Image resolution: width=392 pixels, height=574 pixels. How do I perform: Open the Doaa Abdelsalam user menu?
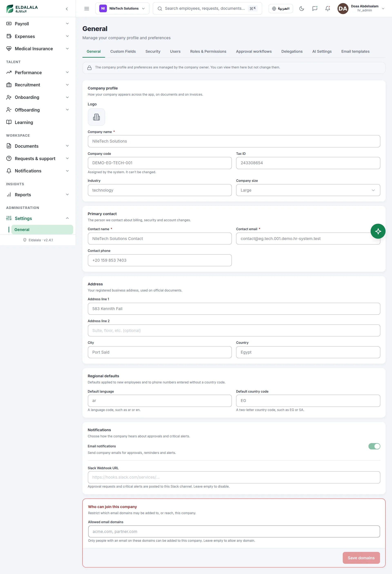coord(361,8)
